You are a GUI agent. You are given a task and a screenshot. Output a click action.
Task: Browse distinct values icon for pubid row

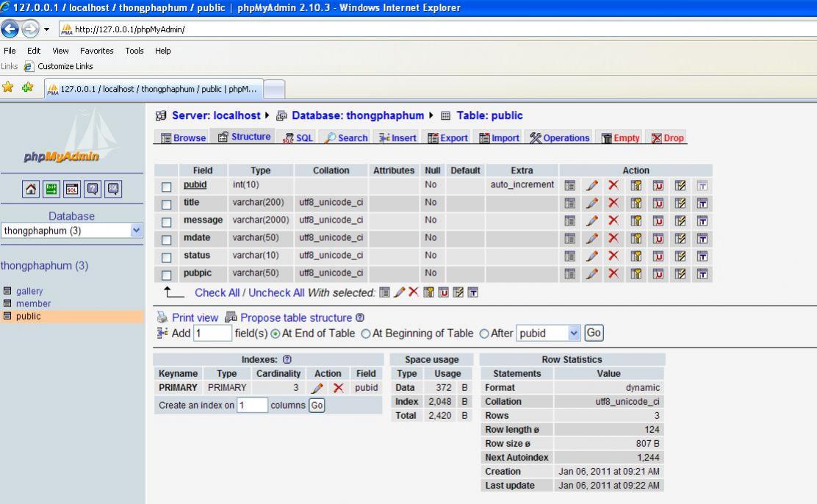point(569,185)
